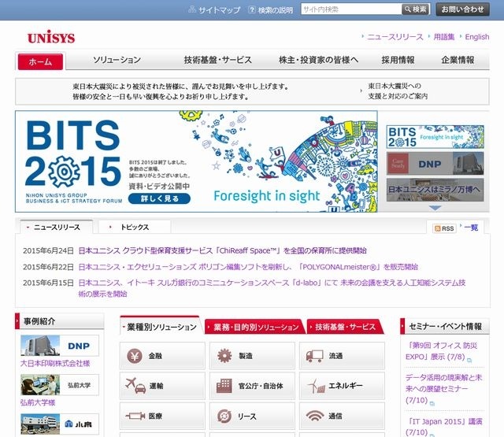Open the 東日本大震災への支援と対応のご案内 link

[x=398, y=91]
